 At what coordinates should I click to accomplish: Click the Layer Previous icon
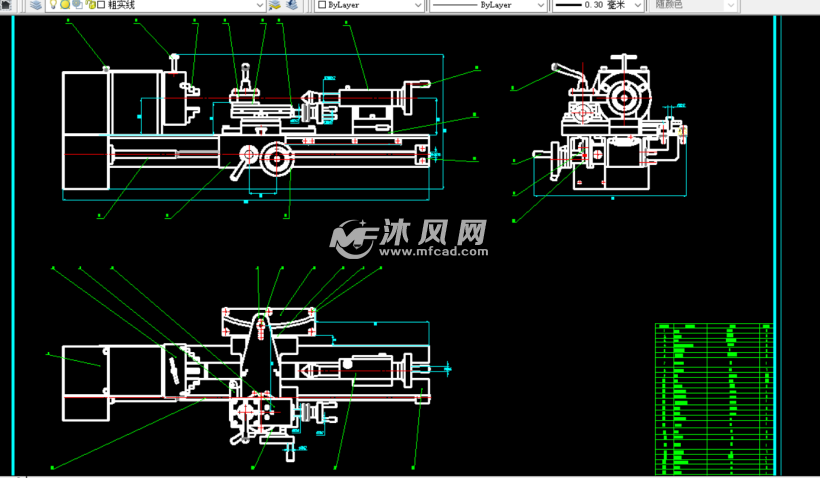(x=292, y=5)
